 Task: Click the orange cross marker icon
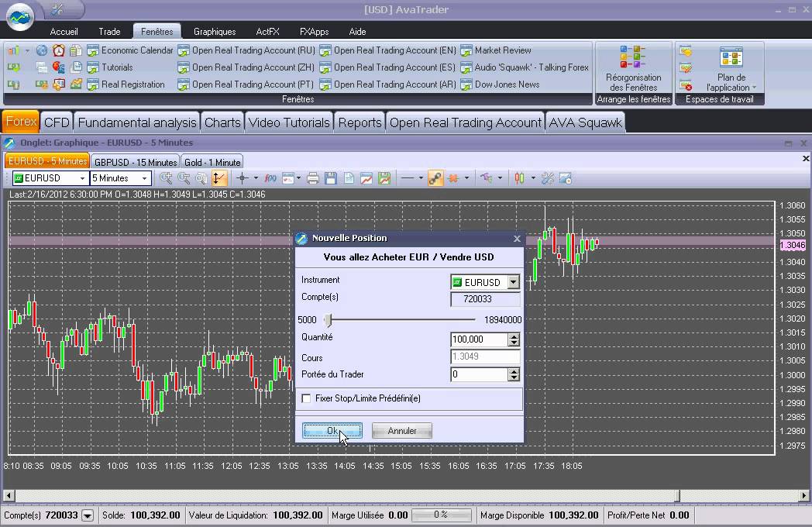point(453,178)
